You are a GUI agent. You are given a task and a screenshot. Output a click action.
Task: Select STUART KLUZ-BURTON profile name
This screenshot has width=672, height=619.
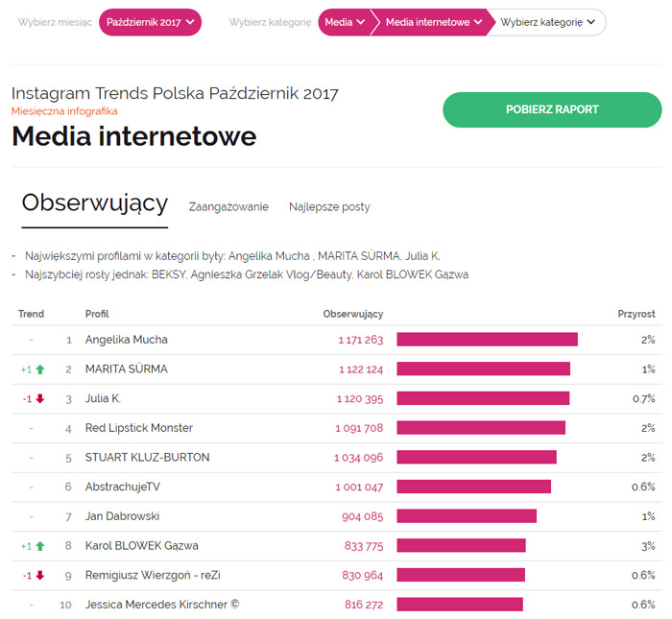coord(147,458)
